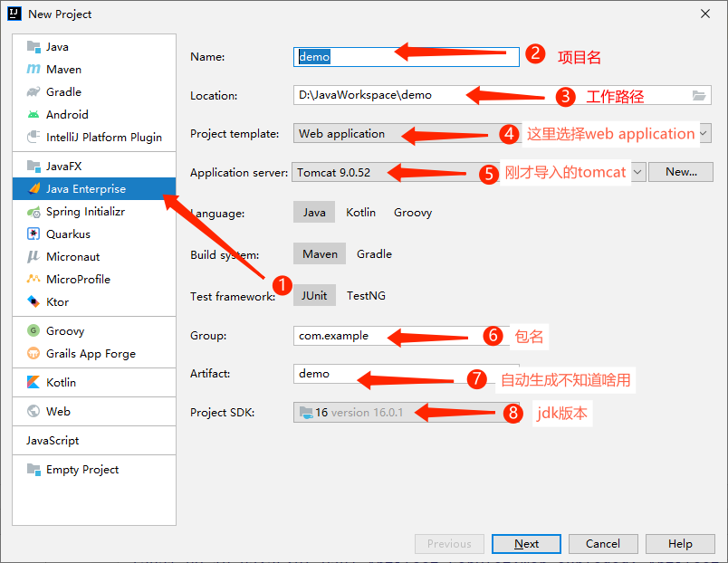Screen dimensions: 728x563
Task: Click the browse folder icon in Location field
Action: pos(699,96)
